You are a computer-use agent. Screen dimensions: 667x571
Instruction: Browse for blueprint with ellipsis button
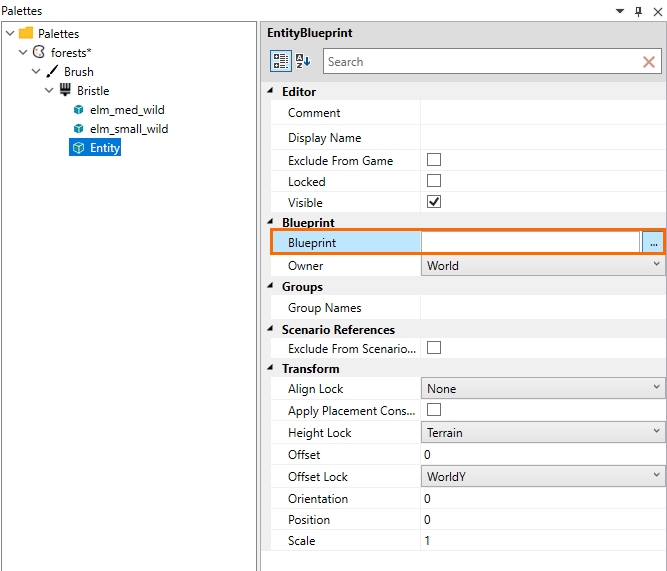[x=653, y=243]
